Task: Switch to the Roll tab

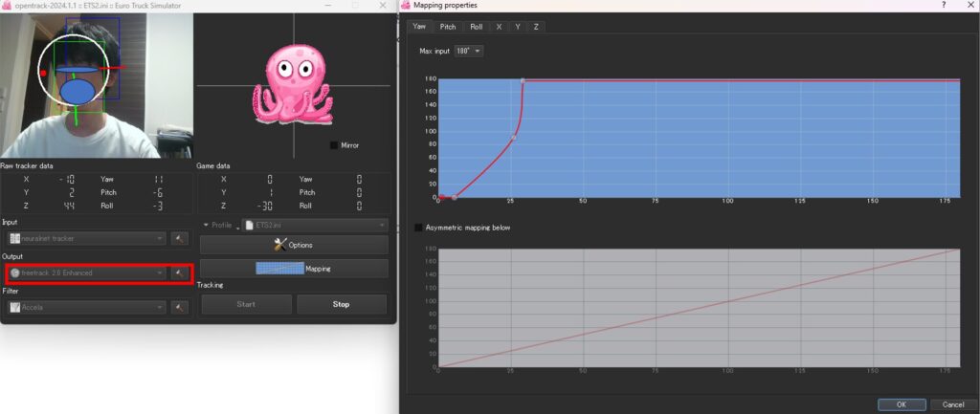Action: point(476,27)
